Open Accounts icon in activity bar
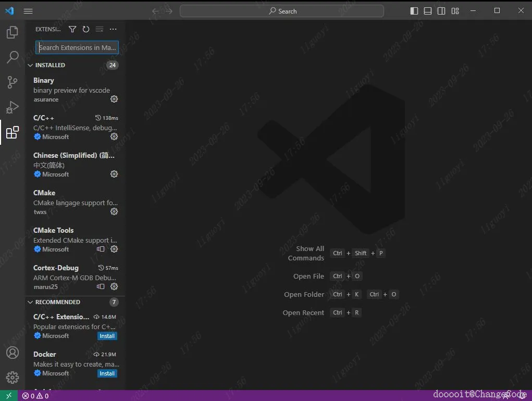 pos(13,353)
